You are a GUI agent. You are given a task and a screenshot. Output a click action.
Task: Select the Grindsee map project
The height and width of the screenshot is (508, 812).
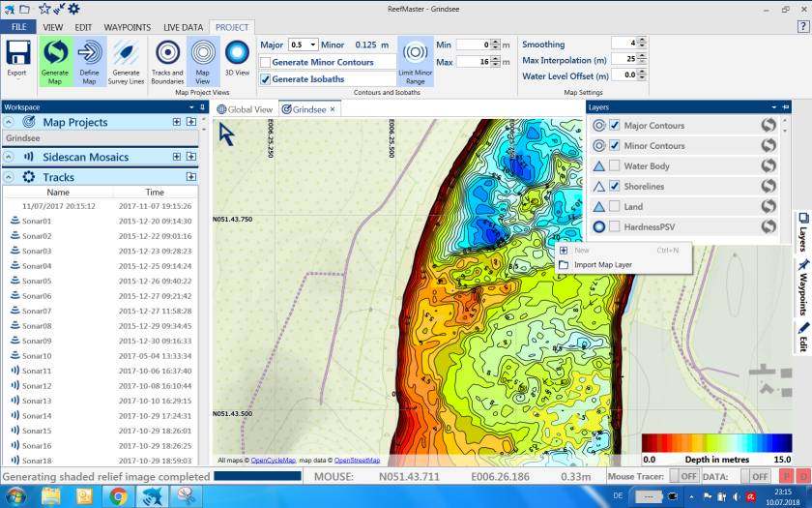pos(101,137)
